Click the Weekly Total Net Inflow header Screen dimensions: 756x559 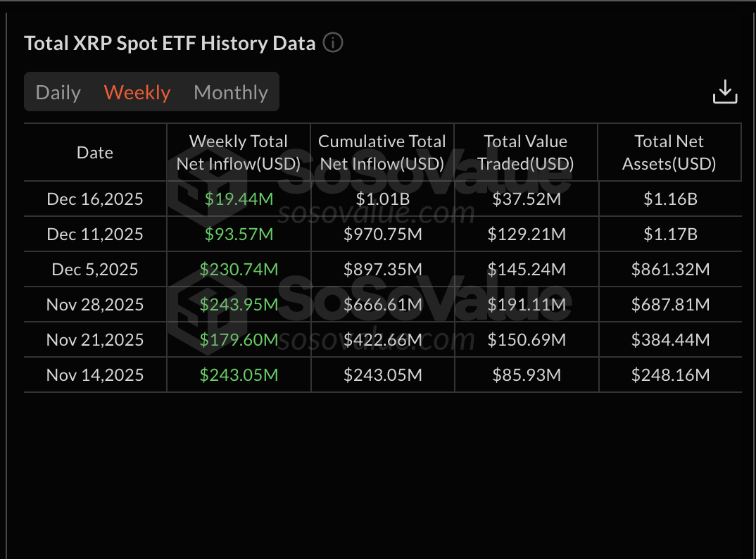(x=239, y=152)
